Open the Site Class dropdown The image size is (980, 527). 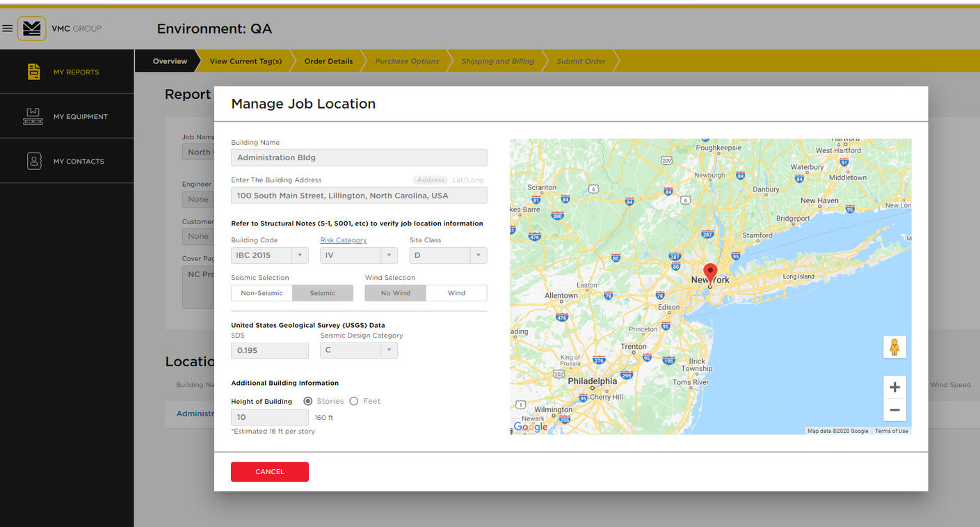(448, 255)
